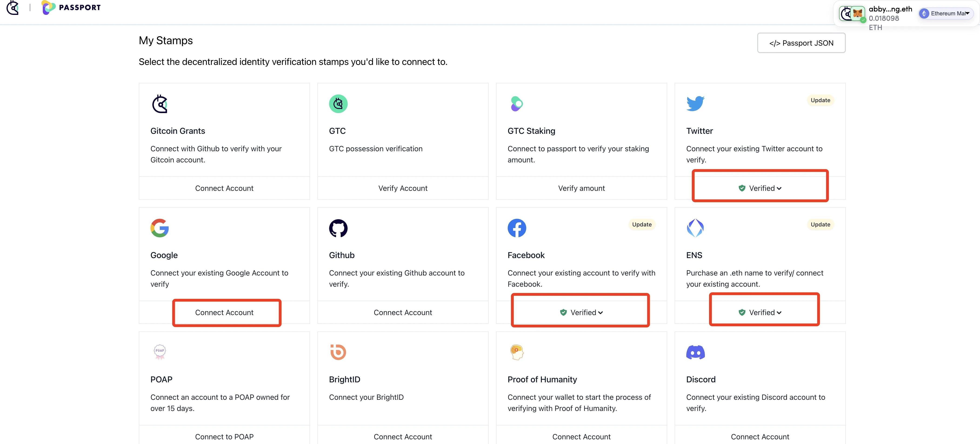Click the Discord stamp icon
This screenshot has width=980, height=444.
point(695,352)
